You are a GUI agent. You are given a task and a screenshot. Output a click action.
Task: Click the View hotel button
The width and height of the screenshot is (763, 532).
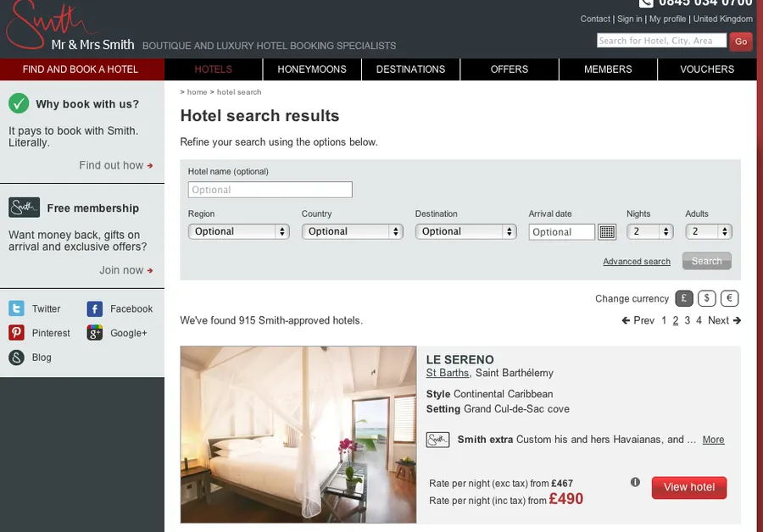[688, 487]
